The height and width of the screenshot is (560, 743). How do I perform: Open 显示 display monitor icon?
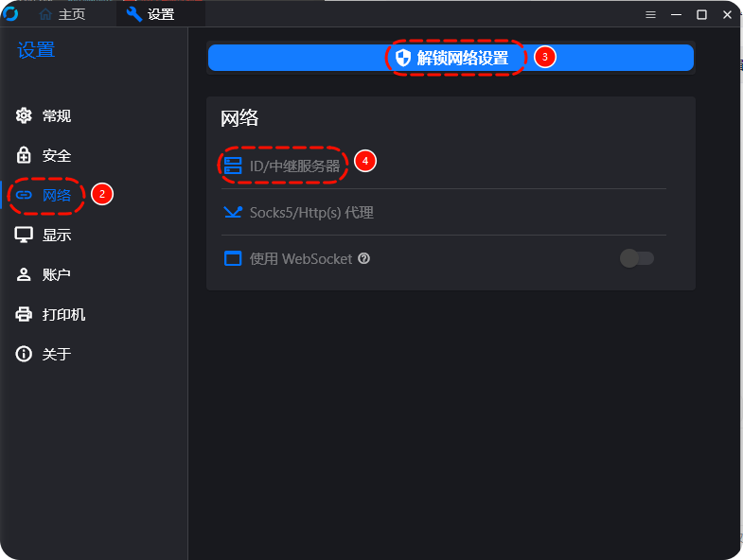(24, 235)
